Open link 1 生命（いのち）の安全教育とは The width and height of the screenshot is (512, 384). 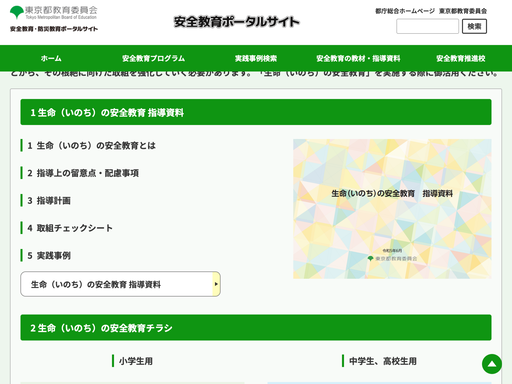click(x=91, y=146)
